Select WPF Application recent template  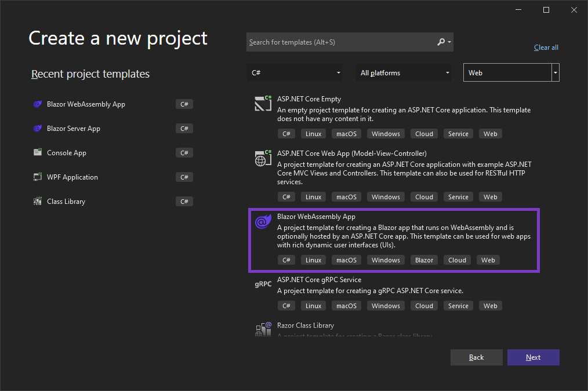[x=113, y=177]
